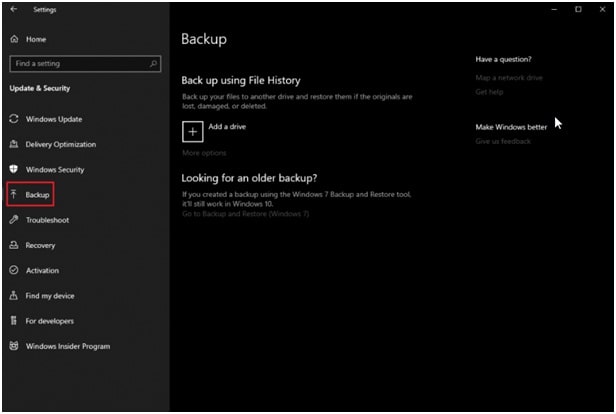Minimize the Settings window
The image size is (616, 414).
point(554,9)
